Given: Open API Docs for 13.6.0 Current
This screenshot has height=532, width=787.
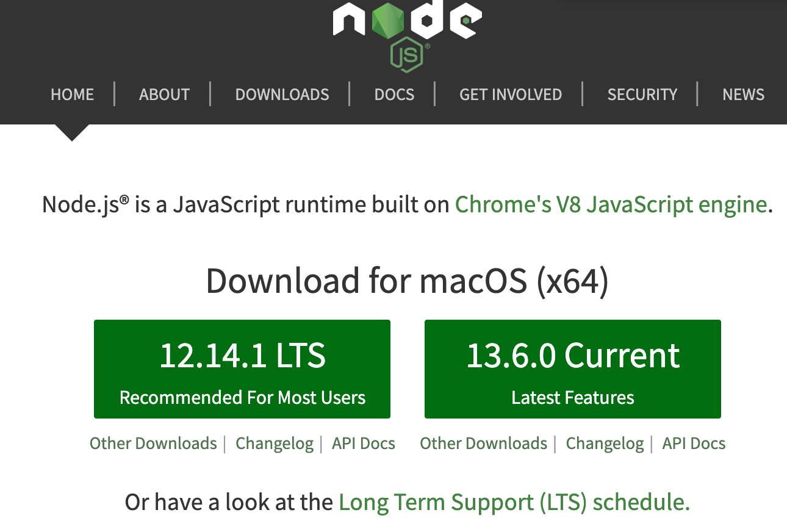Looking at the screenshot, I should (x=694, y=444).
